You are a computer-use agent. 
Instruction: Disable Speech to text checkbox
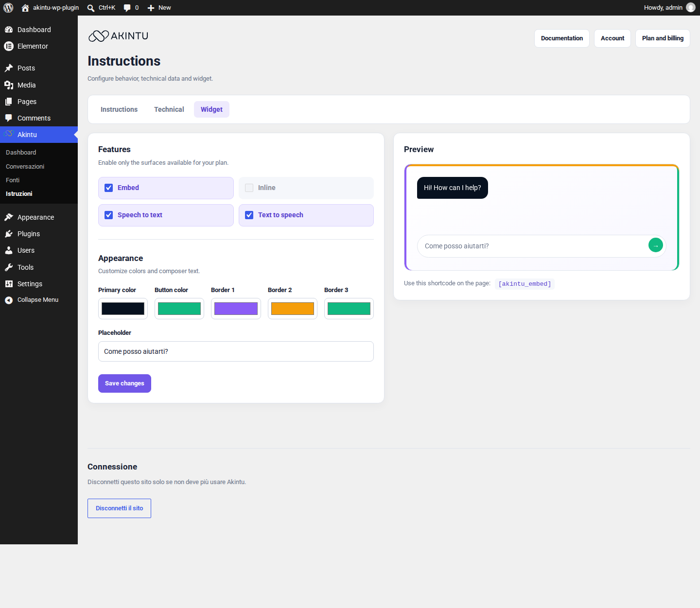point(109,215)
